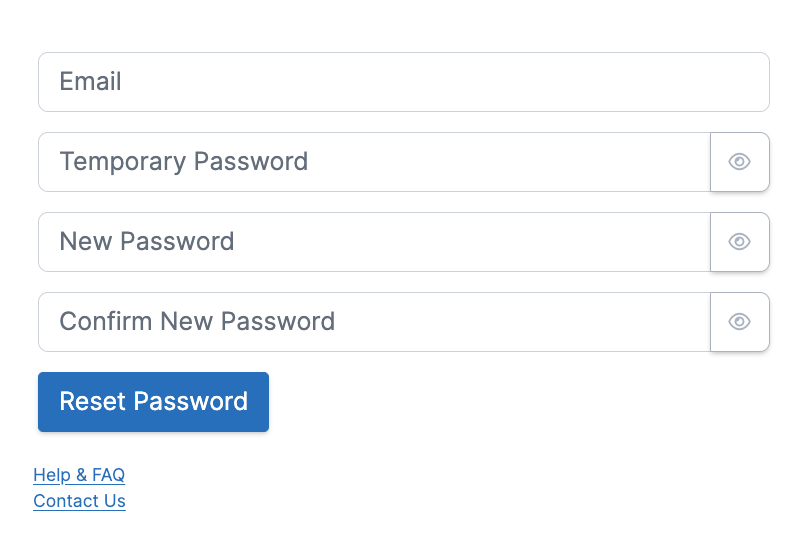Reveal the Confirm New Password text
The width and height of the screenshot is (799, 533).
tap(739, 322)
